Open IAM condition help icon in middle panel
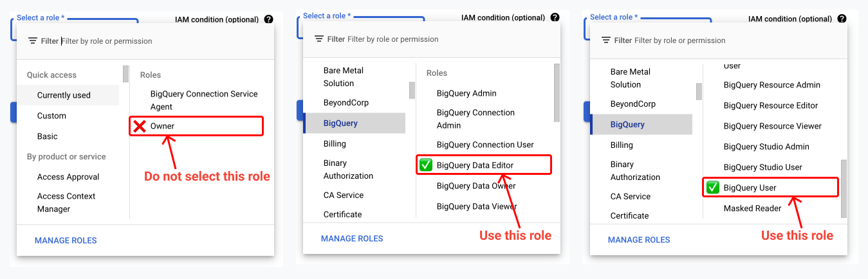868x279 pixels. click(x=555, y=17)
